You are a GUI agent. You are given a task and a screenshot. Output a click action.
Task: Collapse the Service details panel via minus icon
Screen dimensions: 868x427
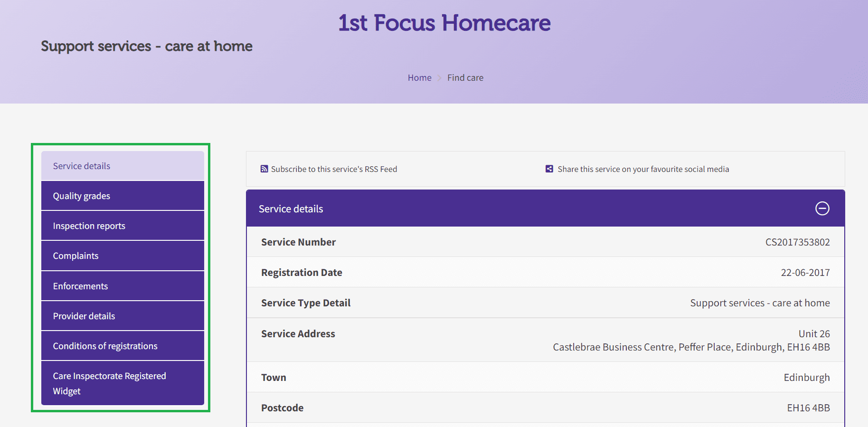click(822, 209)
